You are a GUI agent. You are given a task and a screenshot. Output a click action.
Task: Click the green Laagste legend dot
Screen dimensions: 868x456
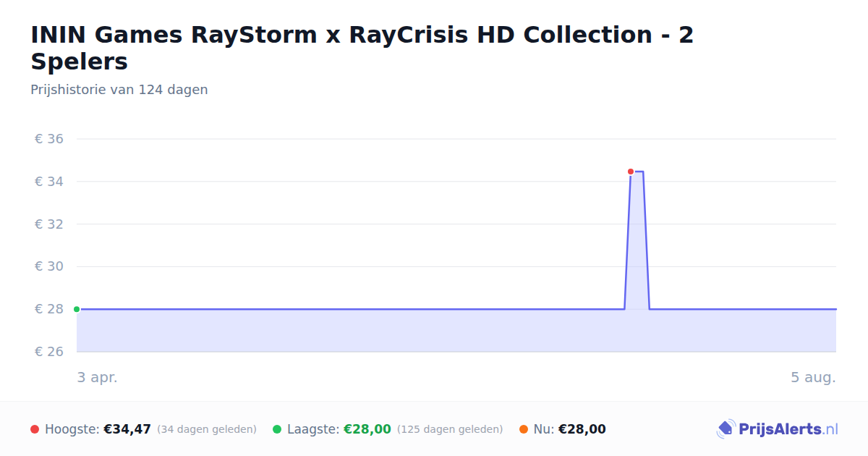(277, 429)
